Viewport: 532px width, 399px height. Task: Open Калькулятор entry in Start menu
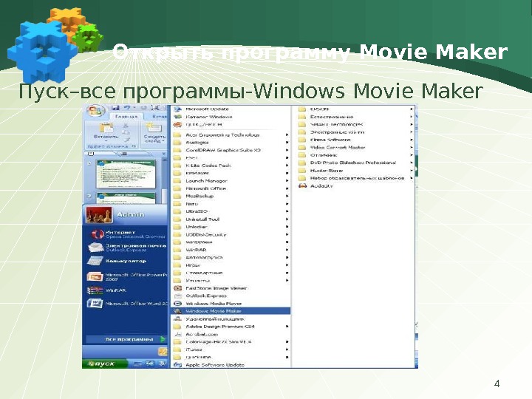(x=129, y=261)
